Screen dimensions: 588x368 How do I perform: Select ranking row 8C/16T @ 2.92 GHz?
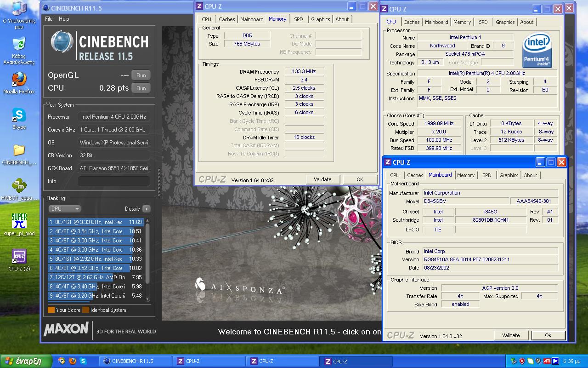pyautogui.click(x=96, y=259)
